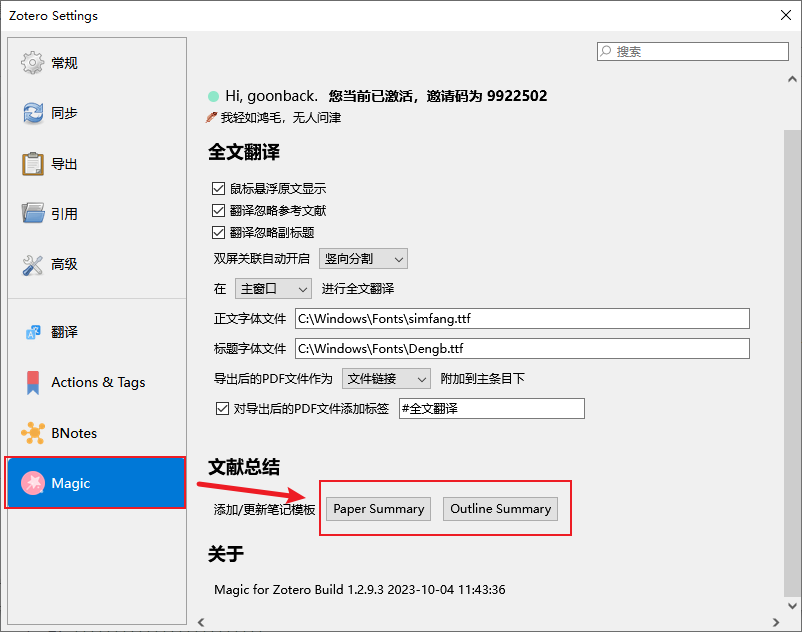The height and width of the screenshot is (632, 802).
Task: Click the 引用 folder icon
Action: point(33,213)
